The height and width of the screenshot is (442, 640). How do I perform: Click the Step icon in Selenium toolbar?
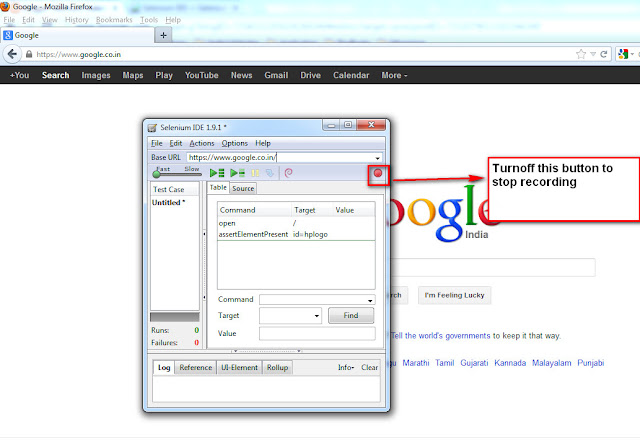point(270,173)
